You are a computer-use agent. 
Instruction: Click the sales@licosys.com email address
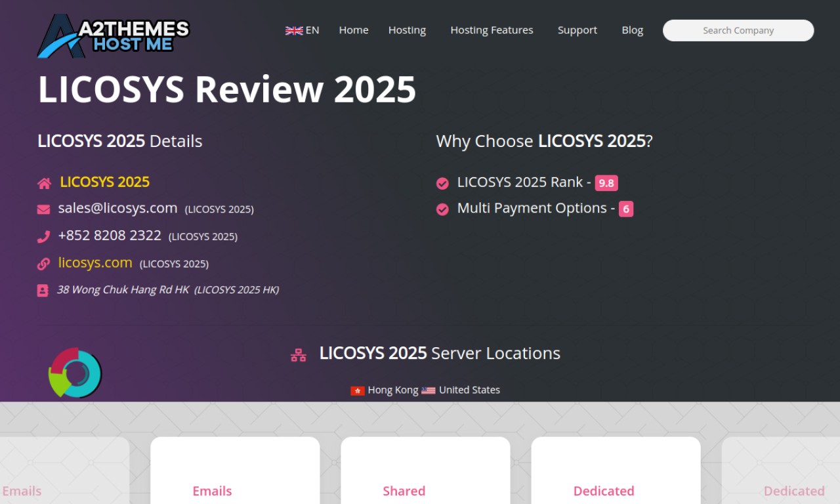coord(118,208)
